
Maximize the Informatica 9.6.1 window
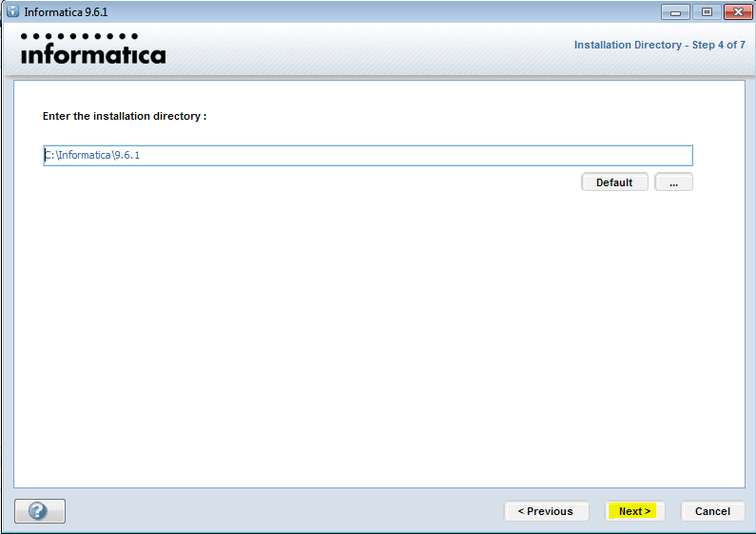pos(707,12)
